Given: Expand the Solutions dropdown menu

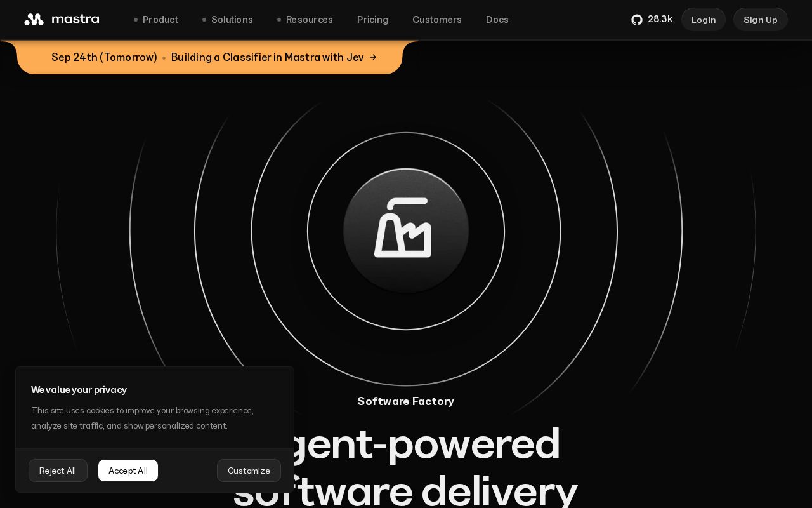Looking at the screenshot, I should coord(228,20).
